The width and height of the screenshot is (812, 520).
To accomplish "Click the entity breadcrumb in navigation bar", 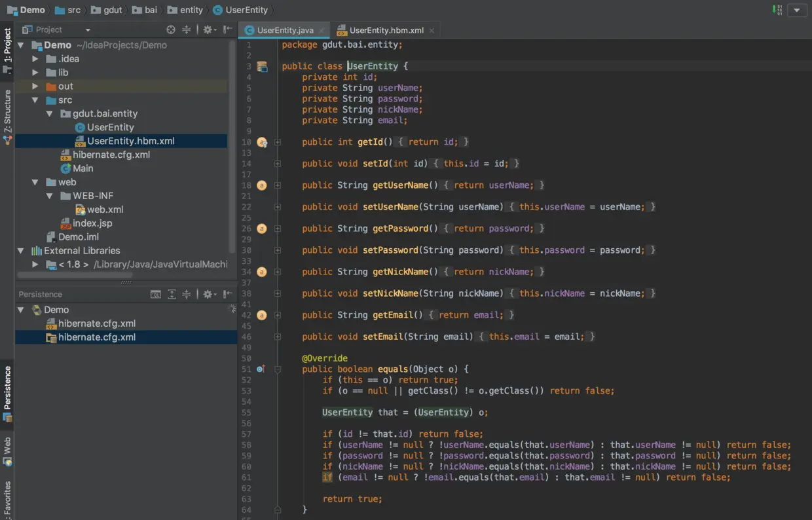I will [191, 10].
